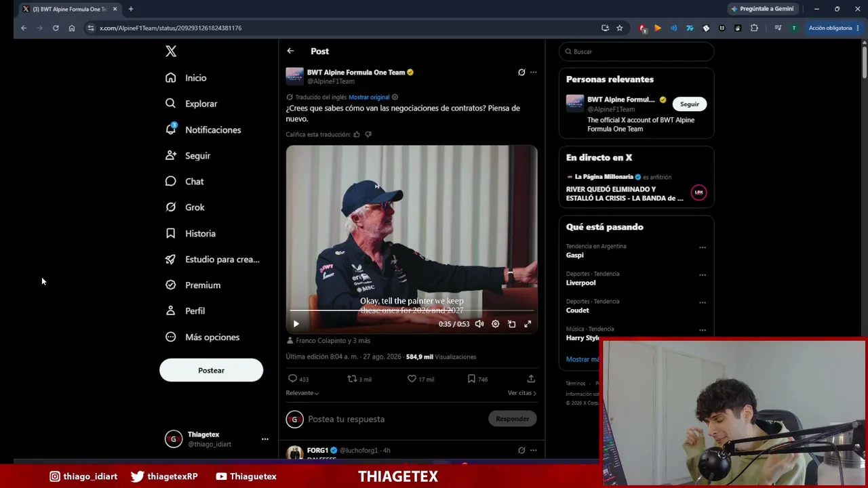Open Chat in the sidebar
Viewport: 868px width, 488px height.
pyautogui.click(x=184, y=182)
